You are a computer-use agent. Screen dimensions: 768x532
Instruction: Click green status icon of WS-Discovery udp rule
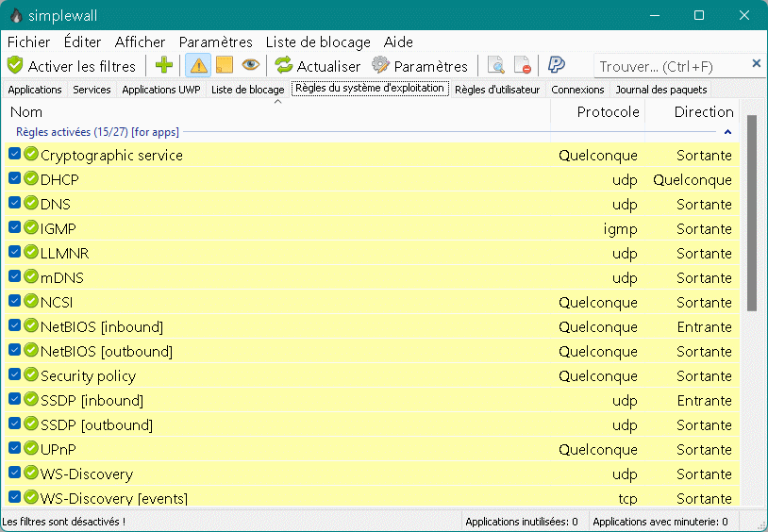pyautogui.click(x=31, y=473)
